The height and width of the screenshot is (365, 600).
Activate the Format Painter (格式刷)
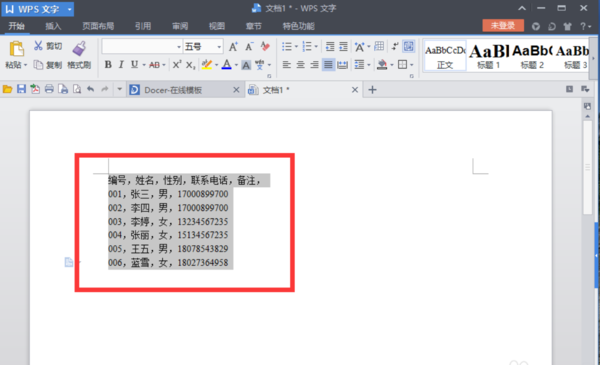pos(79,55)
